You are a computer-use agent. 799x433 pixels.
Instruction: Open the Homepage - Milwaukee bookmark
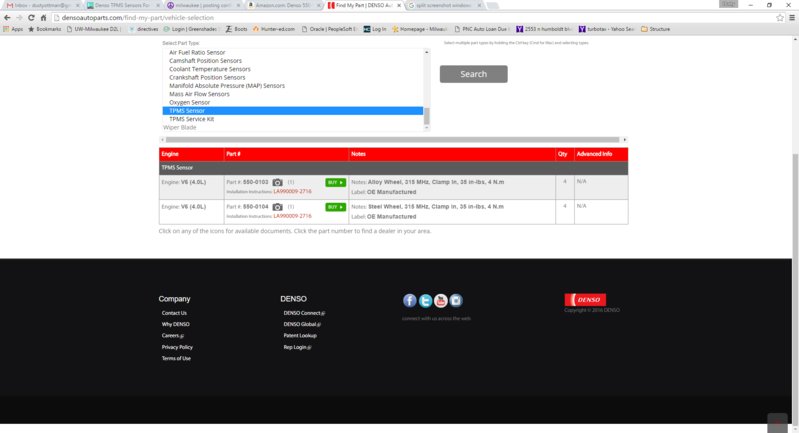coord(419,29)
